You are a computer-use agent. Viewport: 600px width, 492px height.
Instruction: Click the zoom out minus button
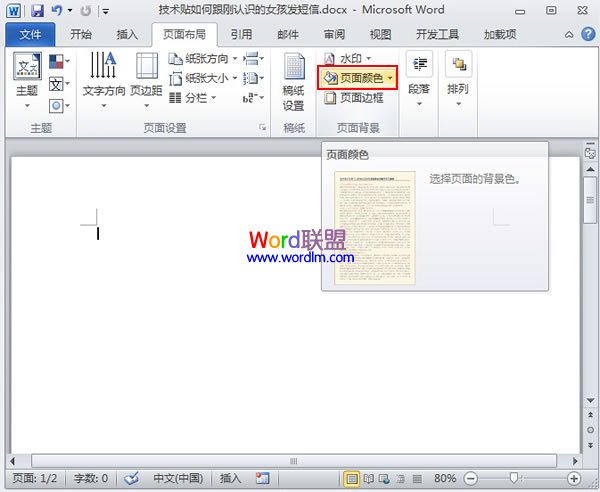click(470, 478)
